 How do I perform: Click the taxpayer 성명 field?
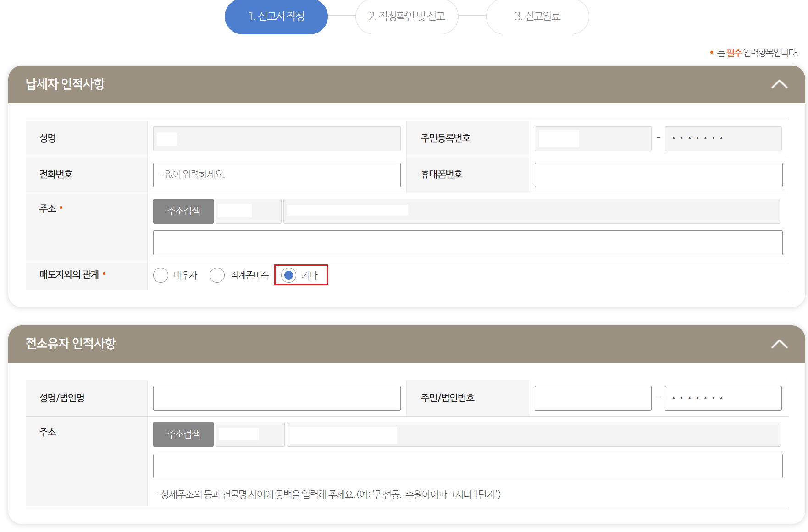277,139
